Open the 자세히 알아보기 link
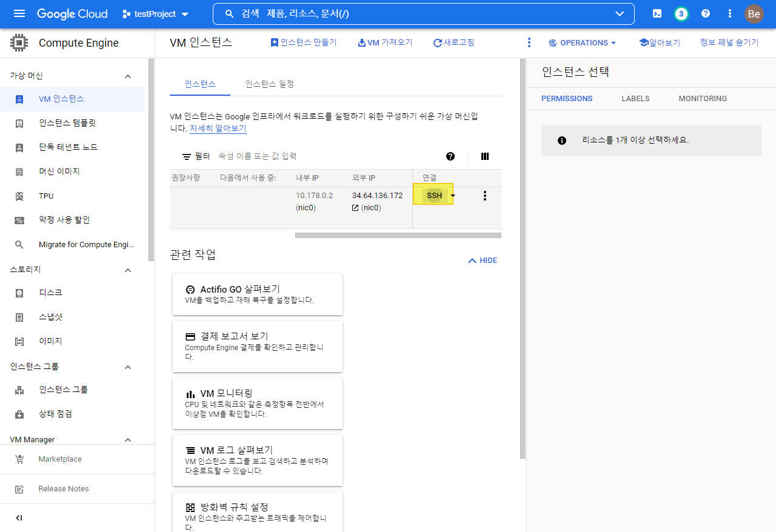776x532 pixels. click(218, 128)
